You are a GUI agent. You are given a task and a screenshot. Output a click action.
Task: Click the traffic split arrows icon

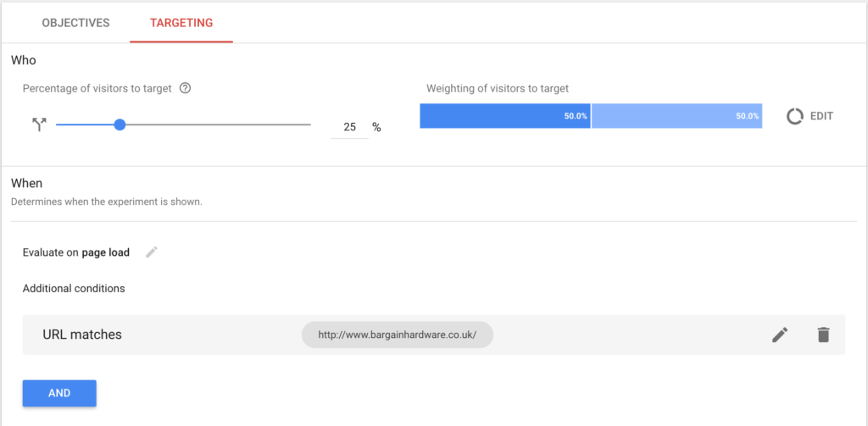(x=38, y=124)
